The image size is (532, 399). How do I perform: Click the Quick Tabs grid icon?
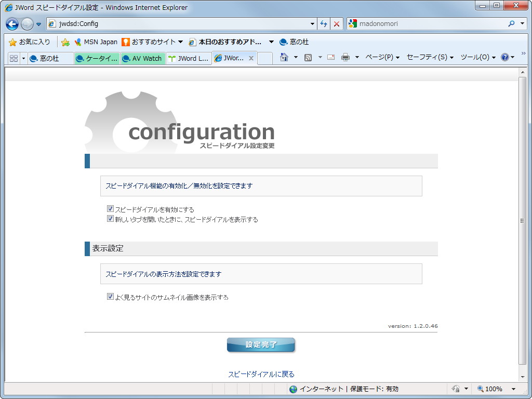[x=14, y=58]
